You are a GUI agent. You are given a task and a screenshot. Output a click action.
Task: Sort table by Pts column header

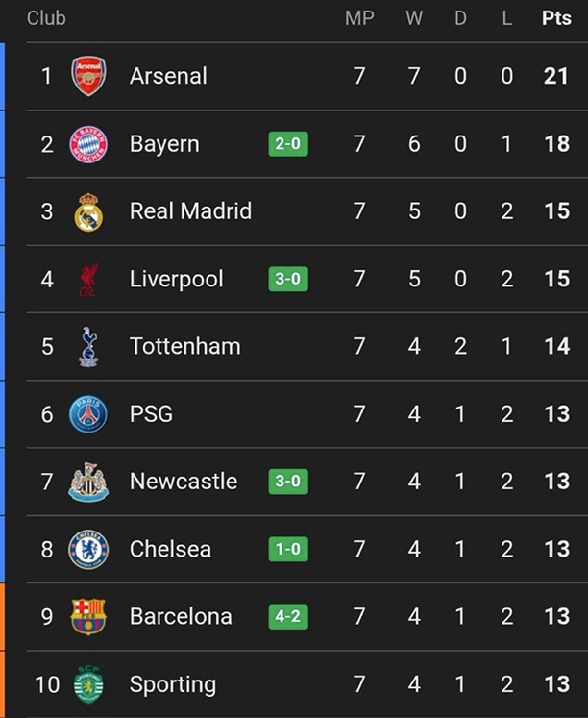556,18
